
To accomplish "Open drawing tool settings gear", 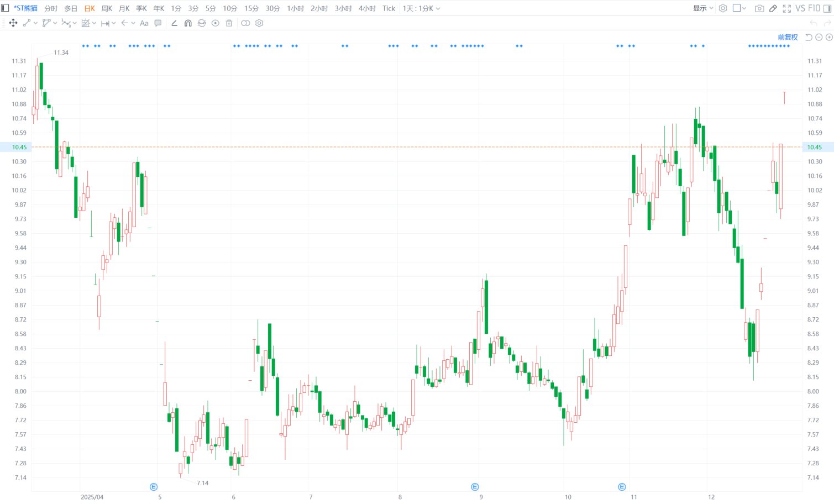I will pos(259,23).
